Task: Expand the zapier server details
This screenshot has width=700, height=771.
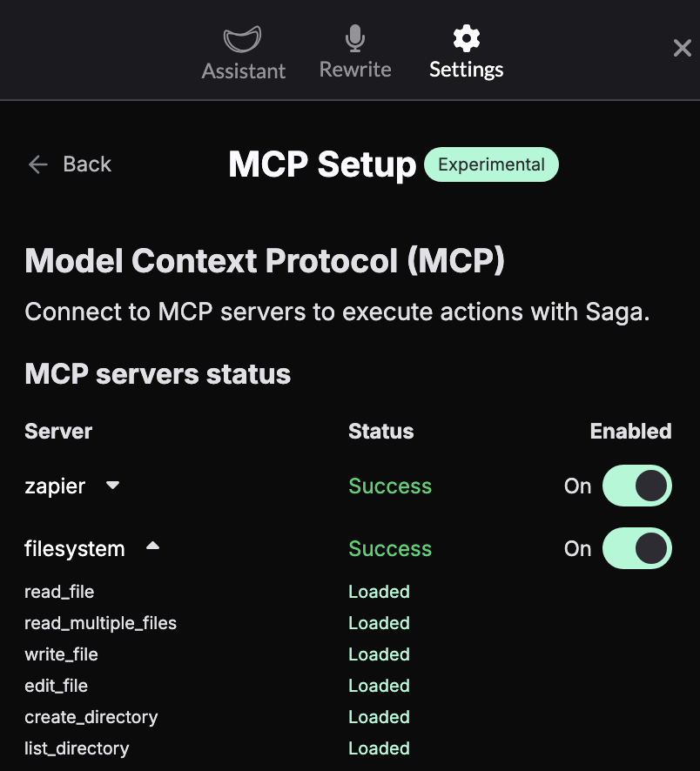Action: pyautogui.click(x=113, y=486)
